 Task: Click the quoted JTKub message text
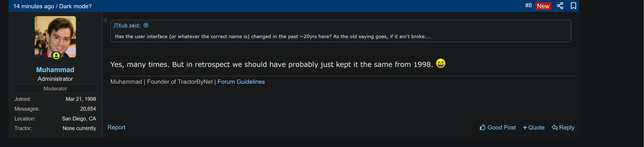click(x=273, y=36)
